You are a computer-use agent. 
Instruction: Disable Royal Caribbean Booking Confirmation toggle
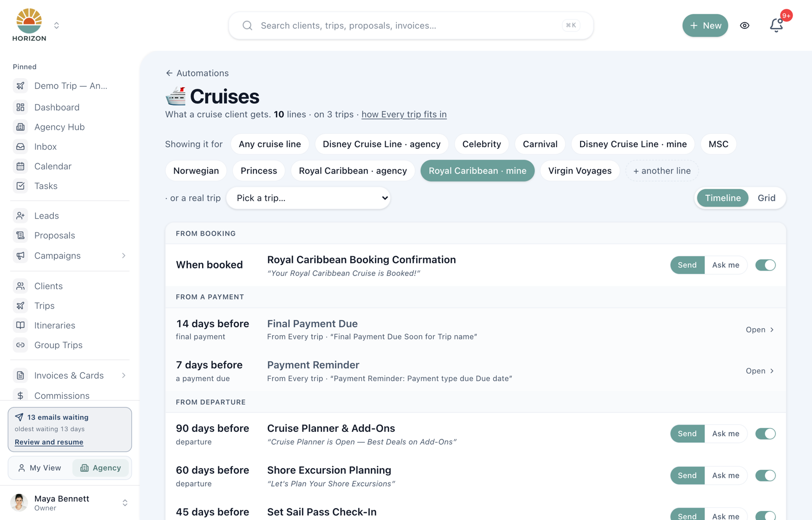pyautogui.click(x=765, y=265)
